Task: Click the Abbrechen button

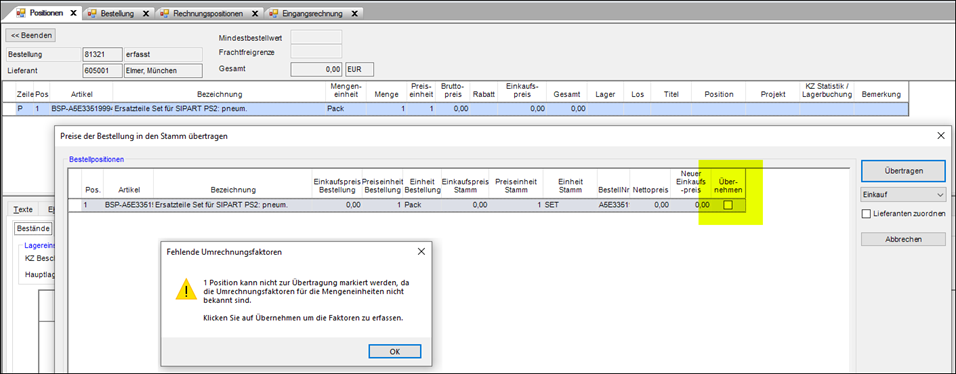Action: pos(904,239)
